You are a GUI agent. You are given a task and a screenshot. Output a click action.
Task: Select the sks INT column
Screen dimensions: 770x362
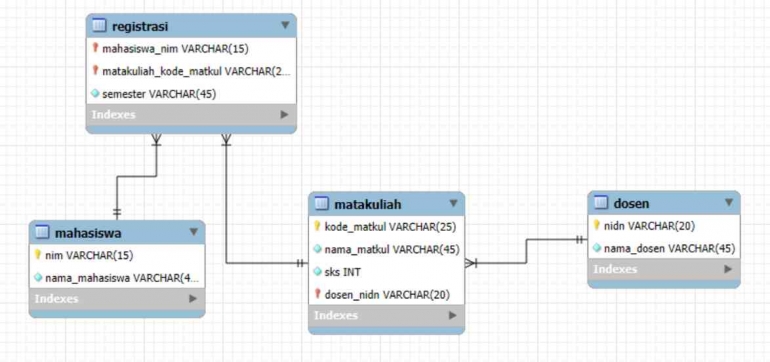click(x=386, y=272)
